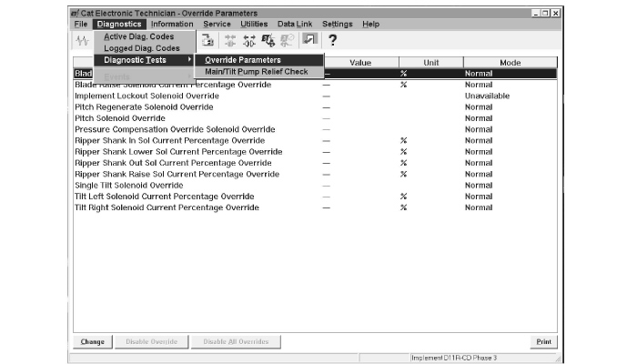Select Ripper Shank Raise Sol Current row

point(315,175)
